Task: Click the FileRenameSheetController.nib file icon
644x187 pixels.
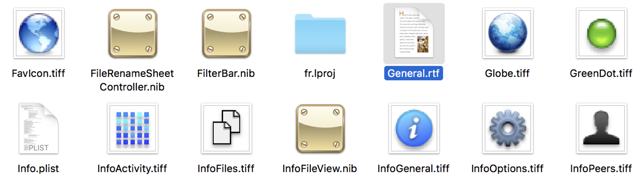Action: [132, 33]
